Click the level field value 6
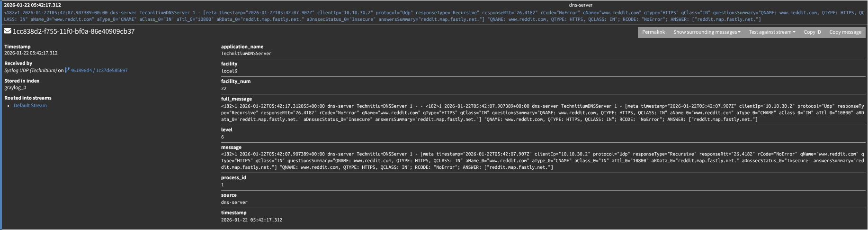This screenshot has width=868, height=230. pos(223,137)
